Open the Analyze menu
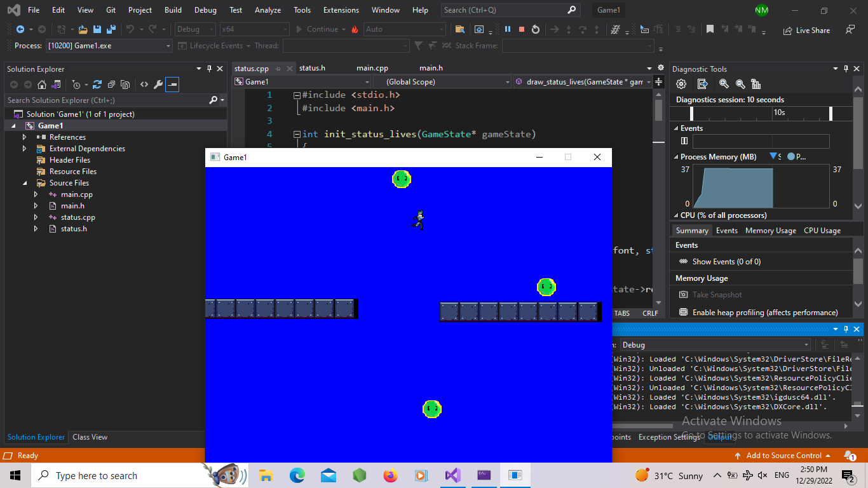Viewport: 868px width, 488px height. click(x=268, y=10)
